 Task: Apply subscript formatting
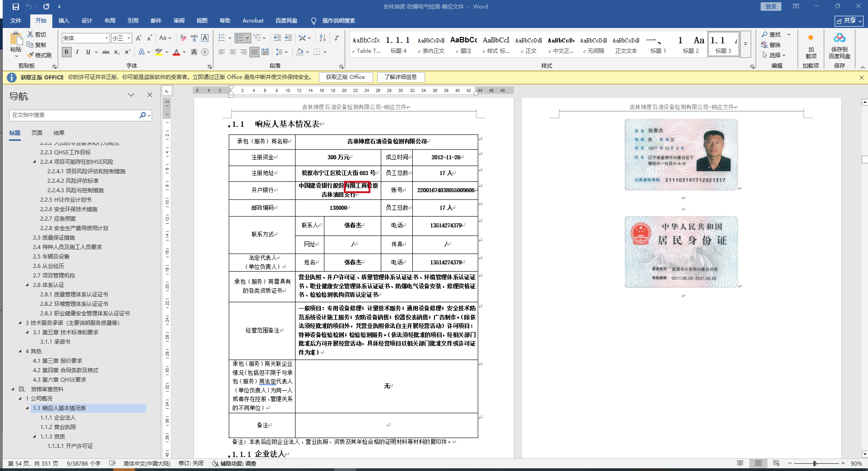click(x=117, y=52)
